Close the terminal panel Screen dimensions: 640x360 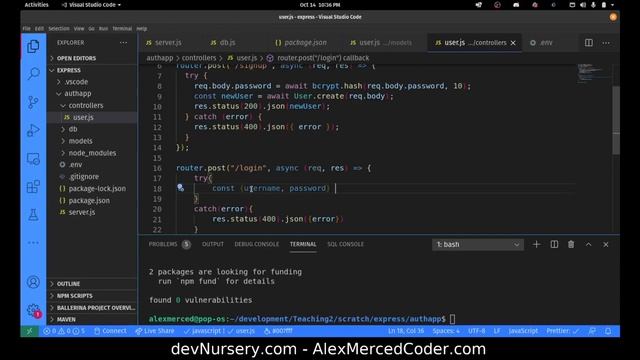[606, 244]
